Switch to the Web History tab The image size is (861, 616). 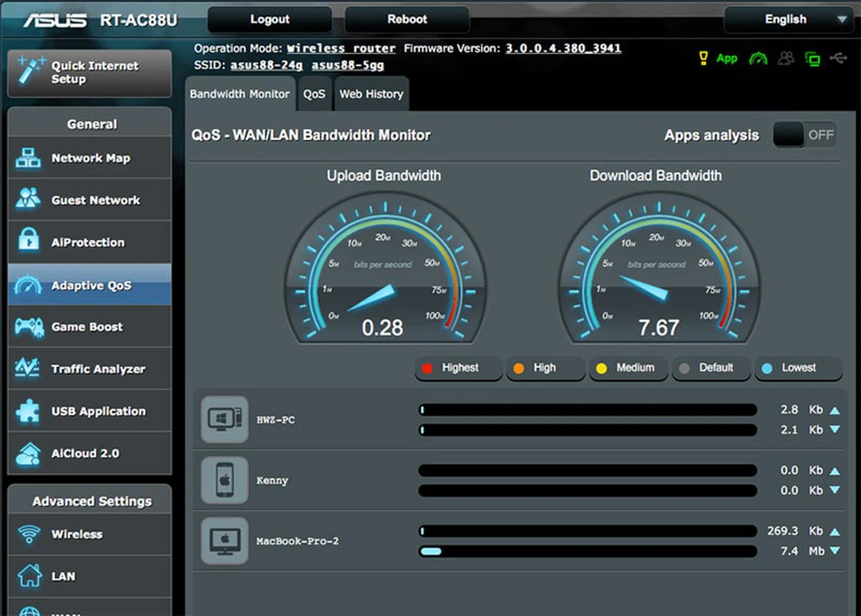pyautogui.click(x=371, y=94)
